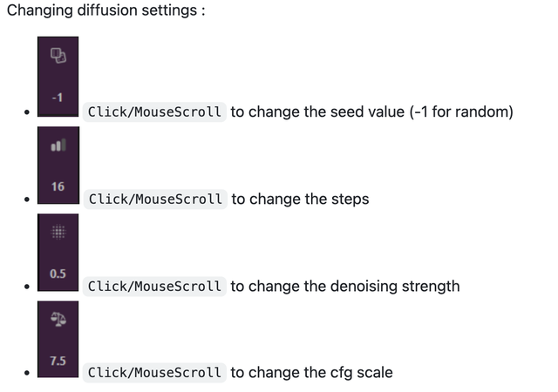Image resolution: width=558 pixels, height=392 pixels.
Task: Click the bullet point beside the seed item
Action: click(31, 113)
